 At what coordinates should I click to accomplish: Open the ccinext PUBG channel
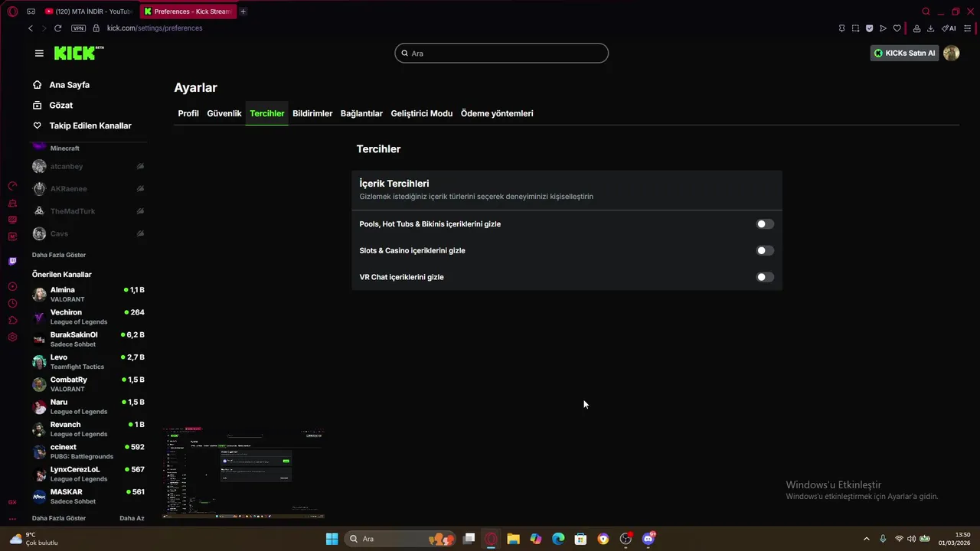88,452
